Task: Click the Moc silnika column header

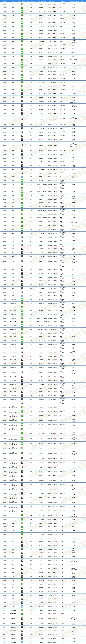Action: pos(52,1)
